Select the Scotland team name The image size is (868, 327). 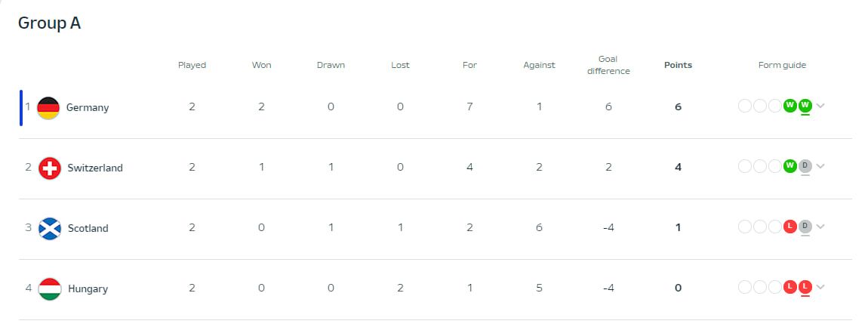pos(88,228)
